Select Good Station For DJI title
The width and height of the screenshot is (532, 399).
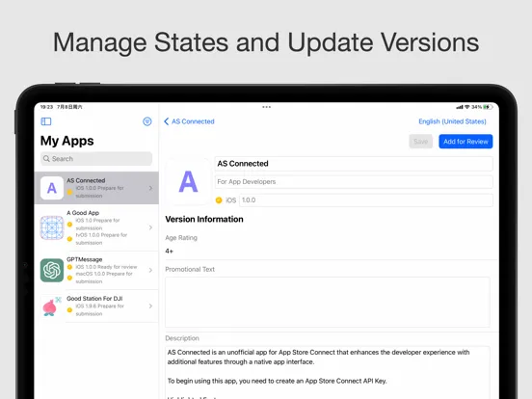pyautogui.click(x=94, y=298)
